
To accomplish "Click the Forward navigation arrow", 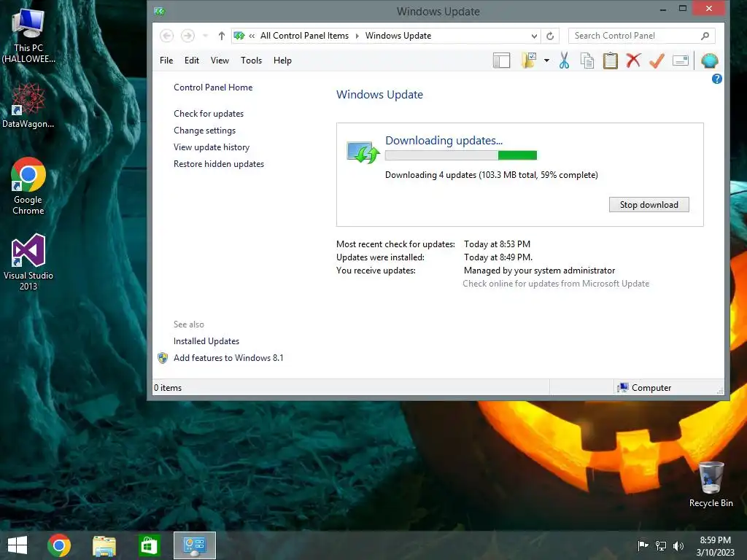I will pyautogui.click(x=187, y=36).
